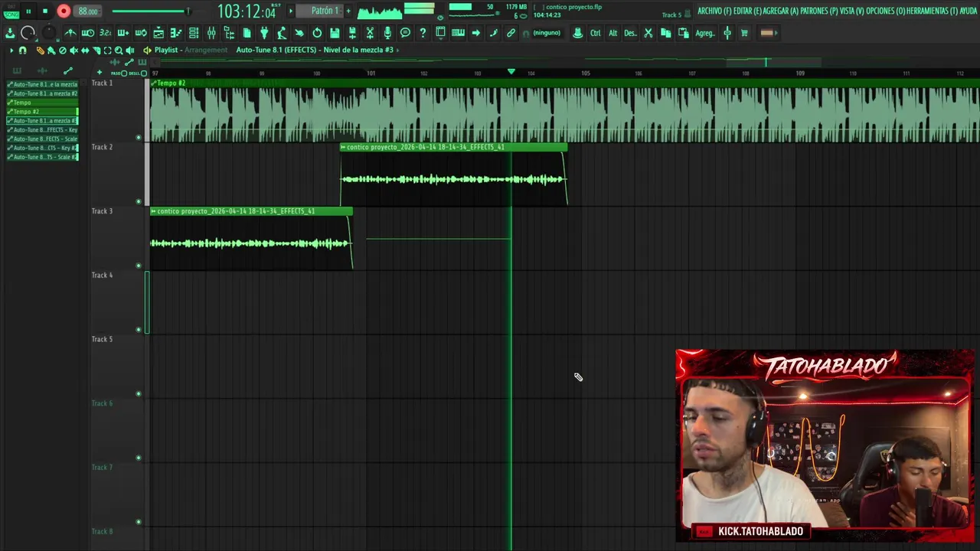The width and height of the screenshot is (980, 551).
Task: Mute Track 3 using its green dot
Action: coord(139,266)
